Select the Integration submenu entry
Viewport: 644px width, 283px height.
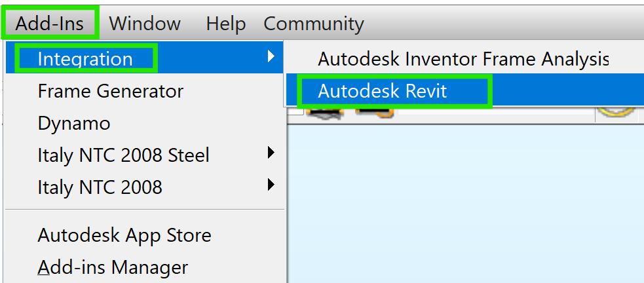pos(145,58)
